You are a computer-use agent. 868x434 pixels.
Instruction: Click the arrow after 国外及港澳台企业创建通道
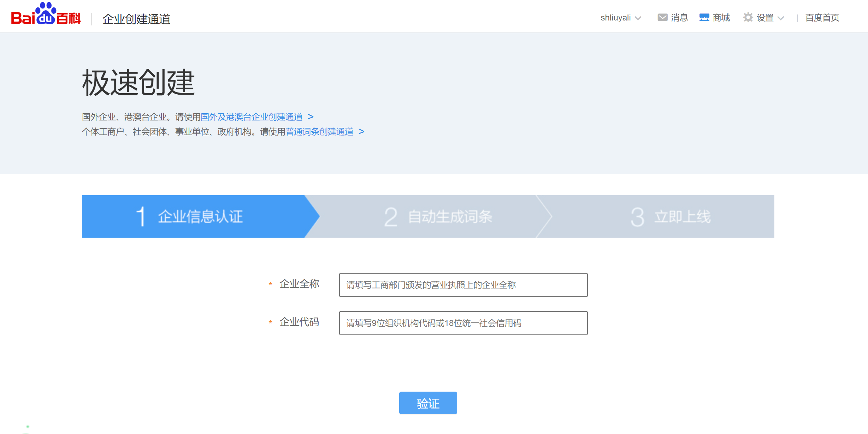(x=311, y=117)
